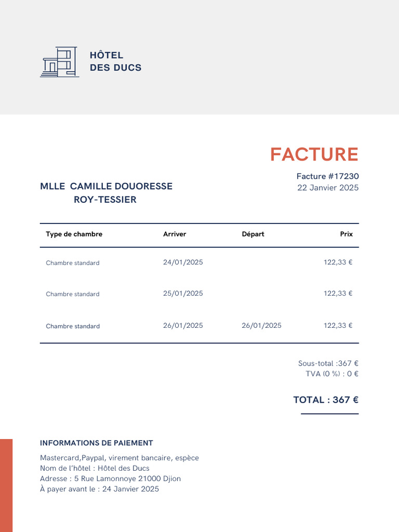
Task: Select customer name Mlle Camille Douoresse
Action: point(106,186)
